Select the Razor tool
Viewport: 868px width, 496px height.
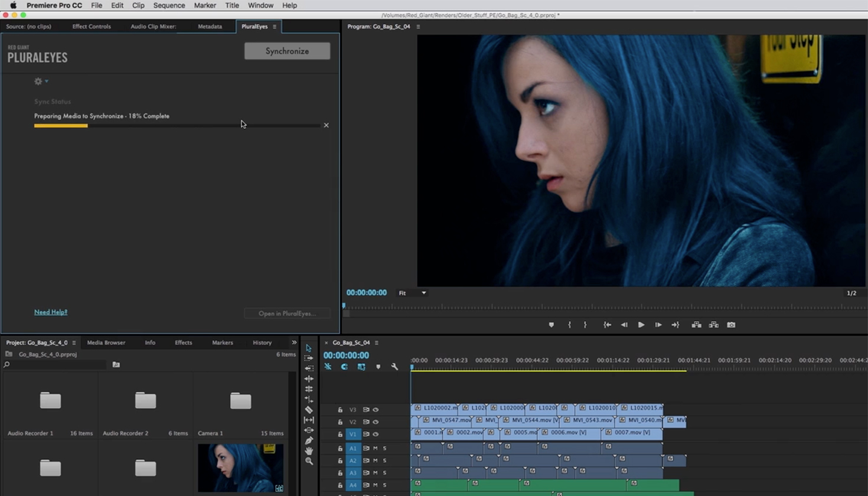pos(309,409)
